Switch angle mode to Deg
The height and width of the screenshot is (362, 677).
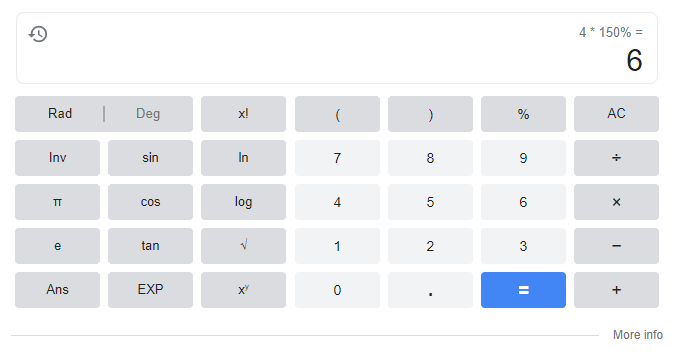point(148,114)
